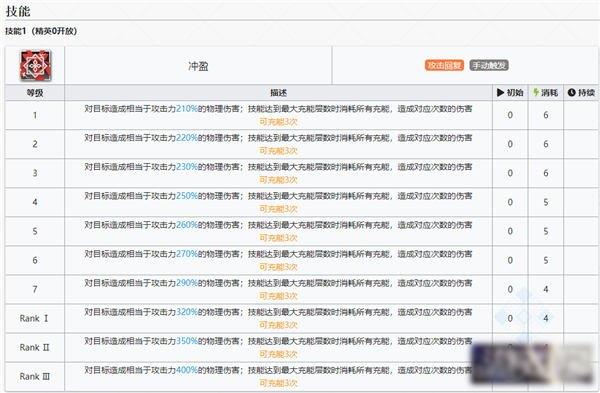This screenshot has height=393, width=600.
Task: Select level 3 cell
Action: point(35,173)
